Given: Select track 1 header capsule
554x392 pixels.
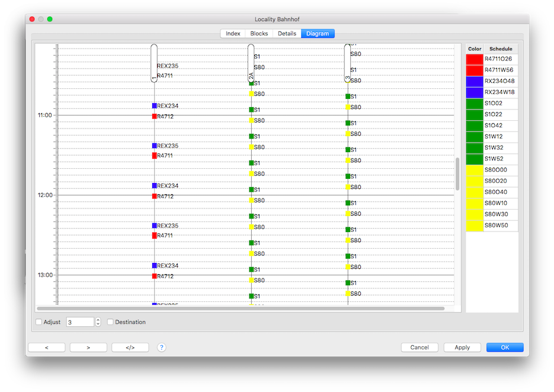Looking at the screenshot, I should [154, 63].
